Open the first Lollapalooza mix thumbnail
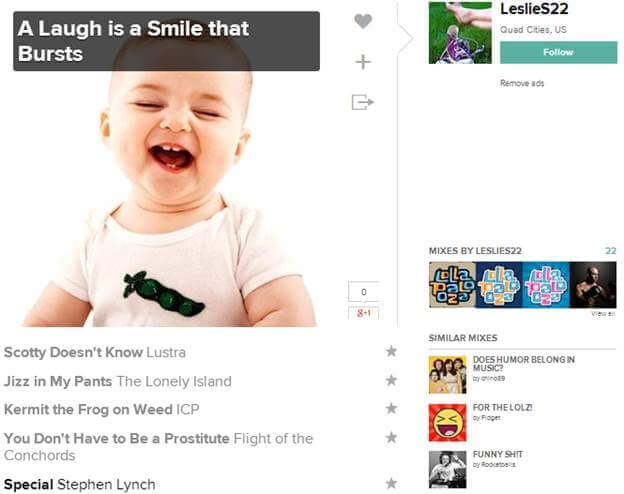Viewport: 624px width, 494px height. tap(452, 285)
